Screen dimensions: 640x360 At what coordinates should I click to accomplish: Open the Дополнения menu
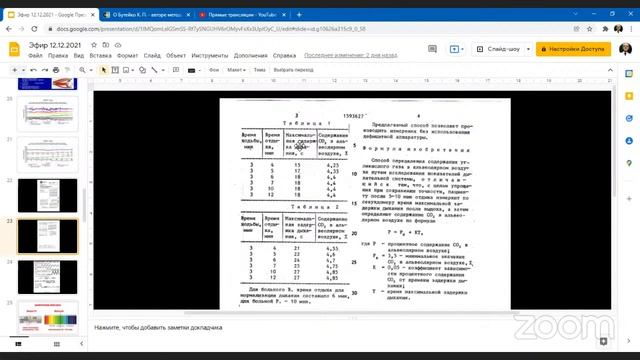(251, 56)
